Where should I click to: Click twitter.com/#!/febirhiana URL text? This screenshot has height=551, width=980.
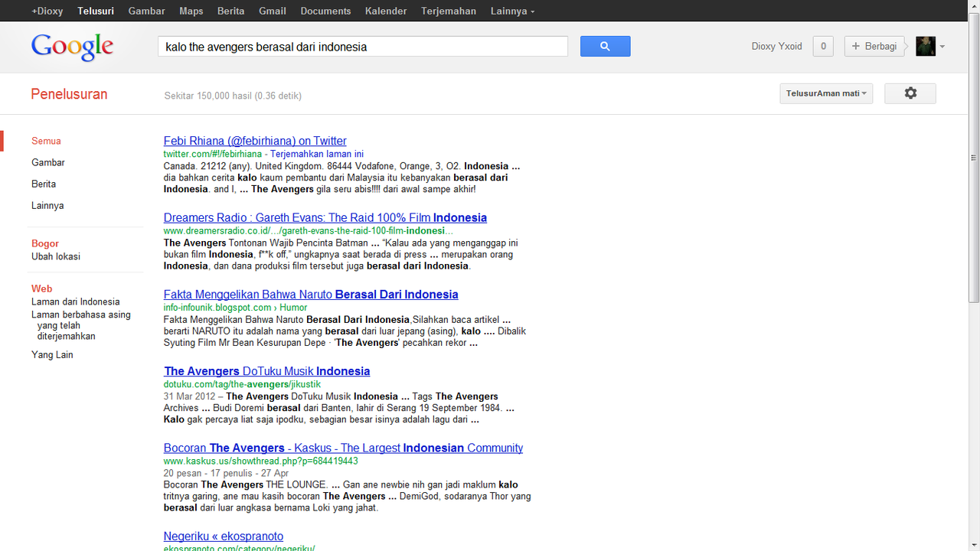pos(212,154)
